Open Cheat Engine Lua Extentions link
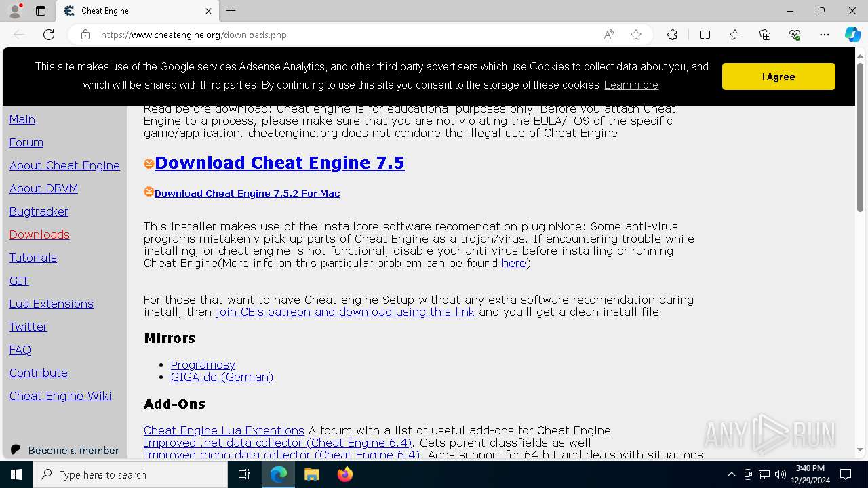Viewport: 868px width, 488px height. [x=224, y=430]
